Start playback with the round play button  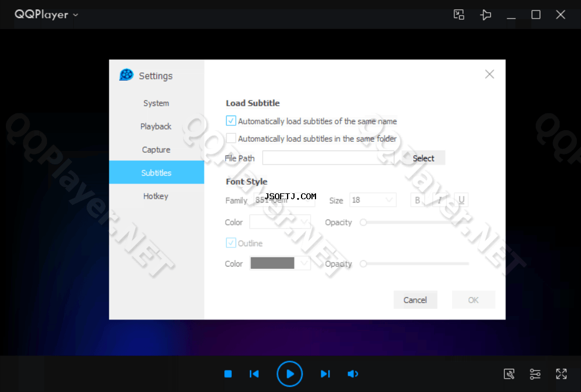[x=290, y=374]
